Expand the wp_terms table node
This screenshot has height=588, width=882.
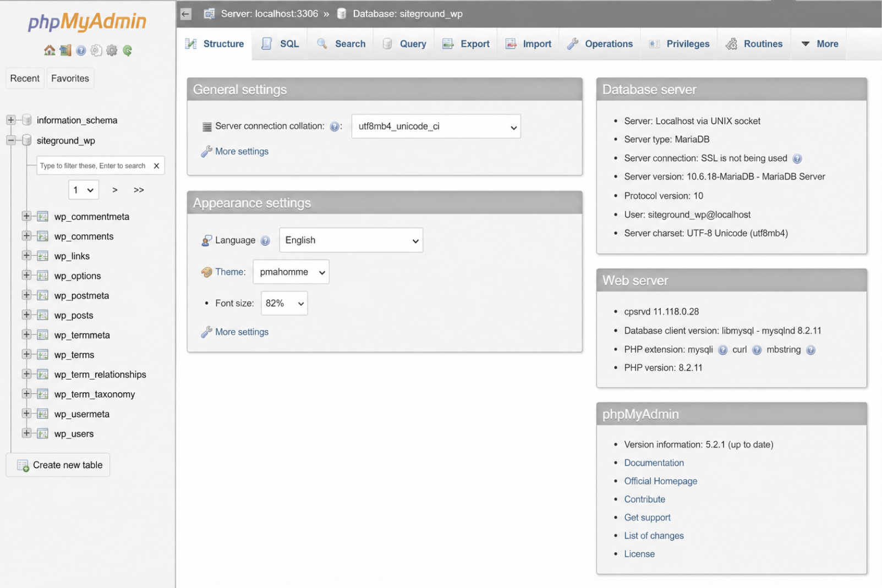point(26,354)
